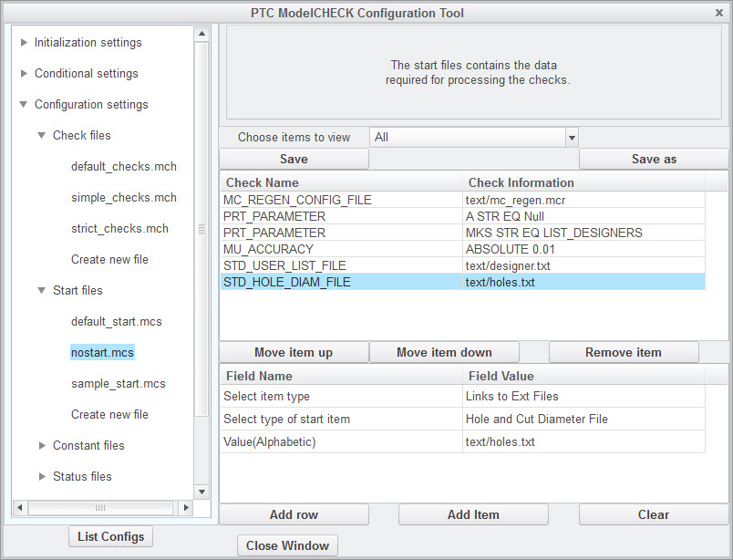Click the Value(Alphabetic) field text/holes.txt
This screenshot has height=560, width=733.
pyautogui.click(x=583, y=441)
